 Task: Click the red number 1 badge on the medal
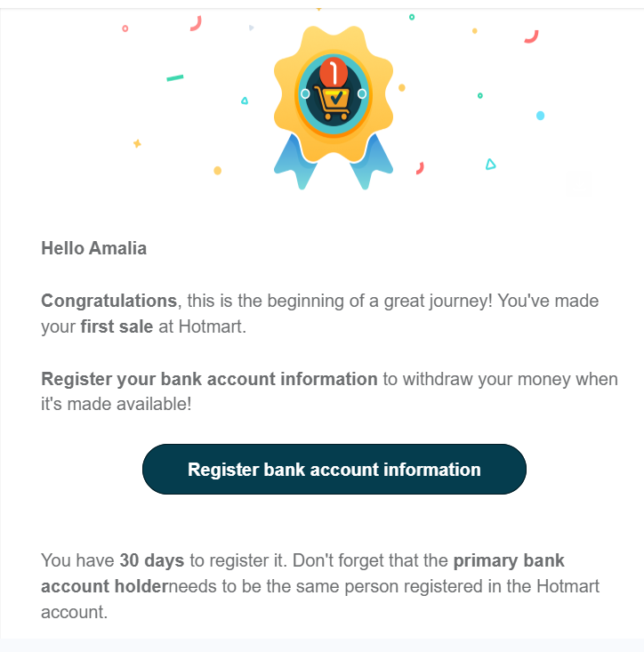[334, 71]
